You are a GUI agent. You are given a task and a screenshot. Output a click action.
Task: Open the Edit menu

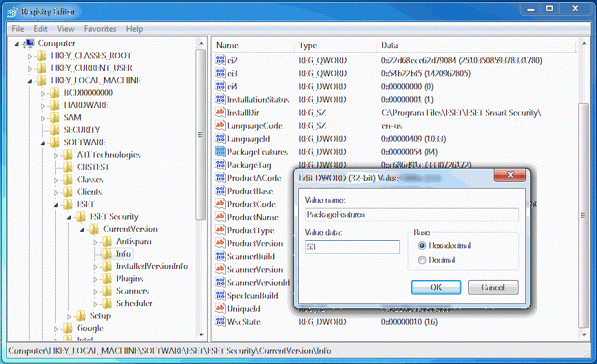pyautogui.click(x=41, y=29)
